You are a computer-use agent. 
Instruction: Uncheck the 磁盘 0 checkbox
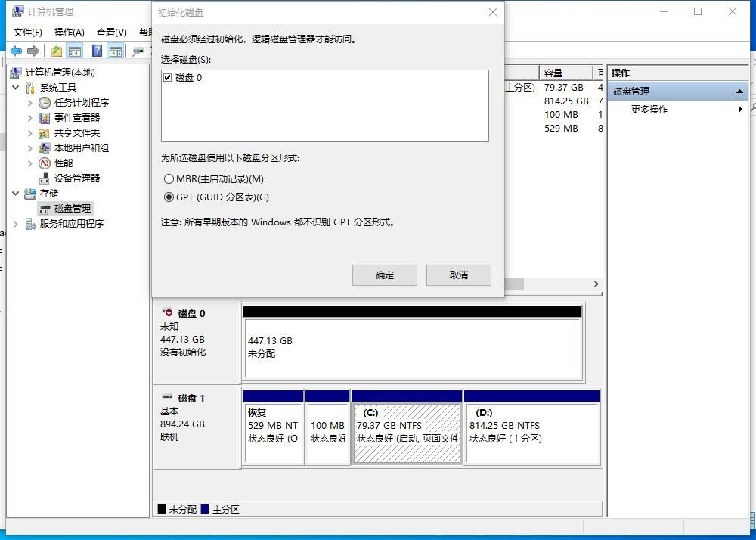[x=168, y=77]
